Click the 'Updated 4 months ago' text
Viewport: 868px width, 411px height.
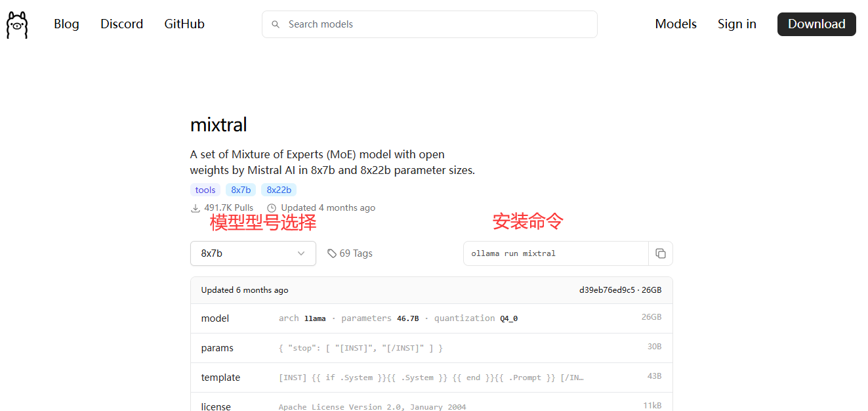[x=328, y=208]
